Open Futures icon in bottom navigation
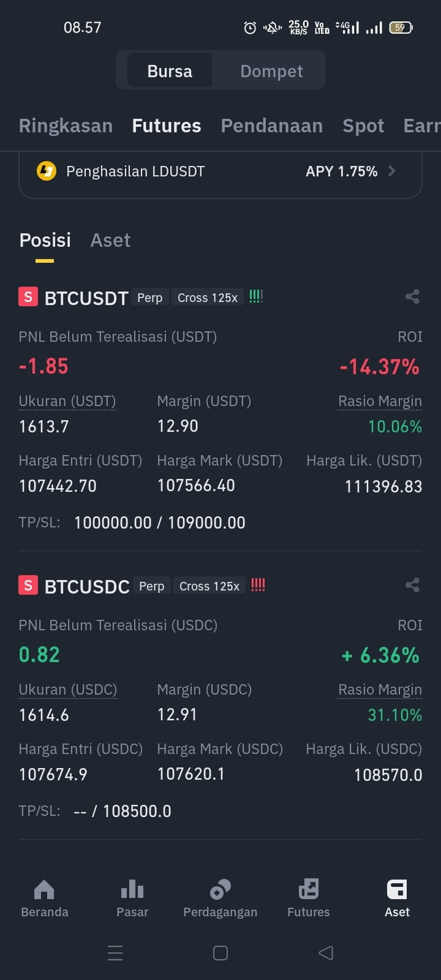 (309, 889)
